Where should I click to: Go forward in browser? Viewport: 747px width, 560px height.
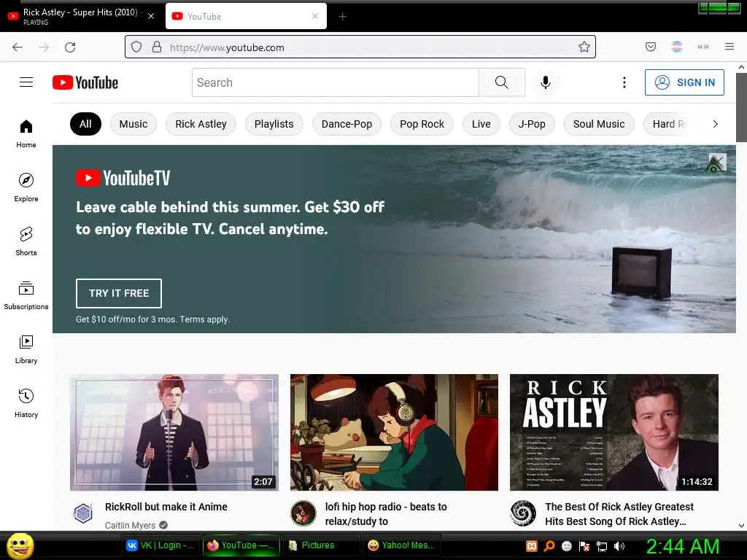[44, 47]
